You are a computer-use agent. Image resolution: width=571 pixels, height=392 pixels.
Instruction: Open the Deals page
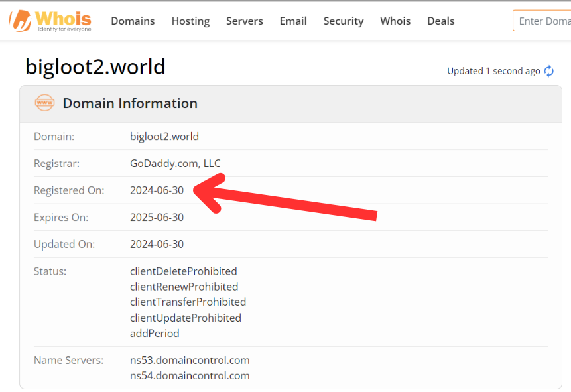[x=441, y=21]
